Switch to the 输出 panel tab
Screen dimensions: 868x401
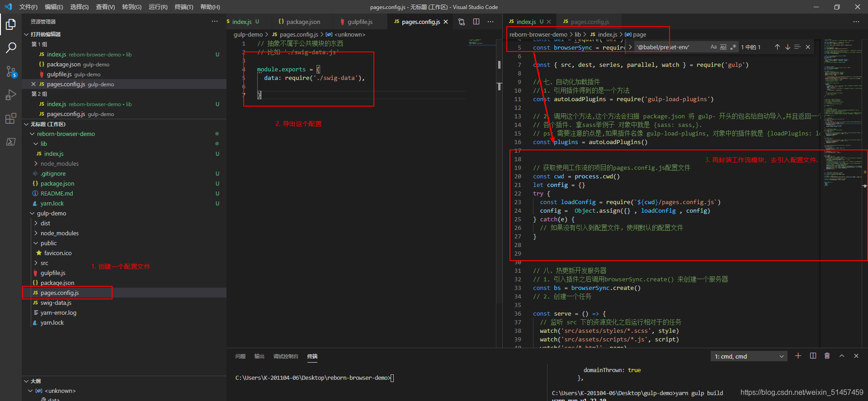click(259, 356)
